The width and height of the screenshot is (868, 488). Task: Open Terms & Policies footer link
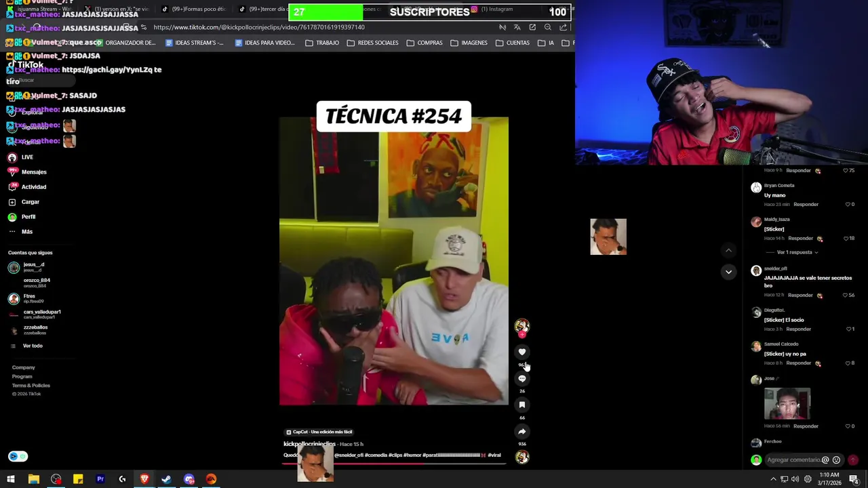click(31, 385)
